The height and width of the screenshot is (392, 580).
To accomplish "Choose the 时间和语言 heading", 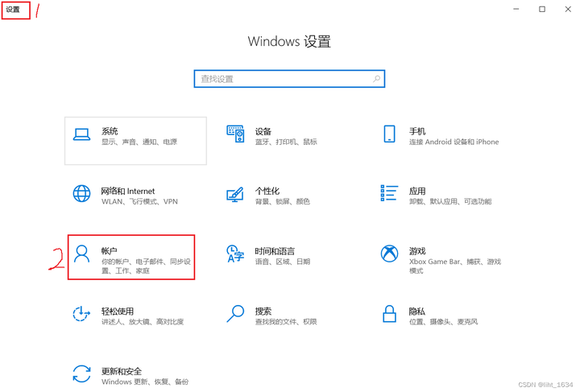I will coord(275,251).
